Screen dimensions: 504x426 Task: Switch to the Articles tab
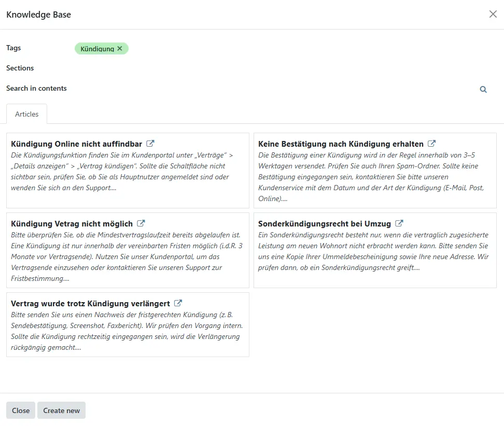click(x=26, y=114)
